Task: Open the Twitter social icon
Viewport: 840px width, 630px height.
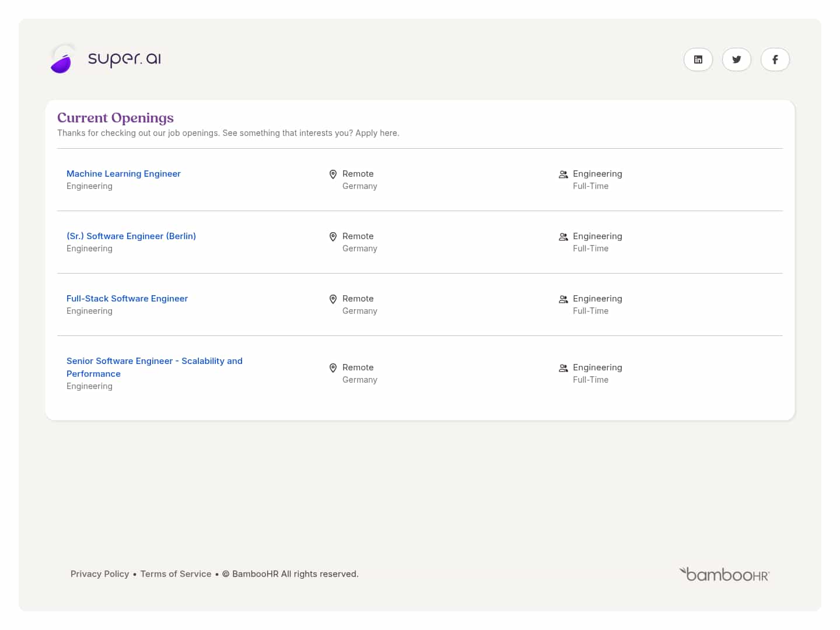Action: pos(737,60)
